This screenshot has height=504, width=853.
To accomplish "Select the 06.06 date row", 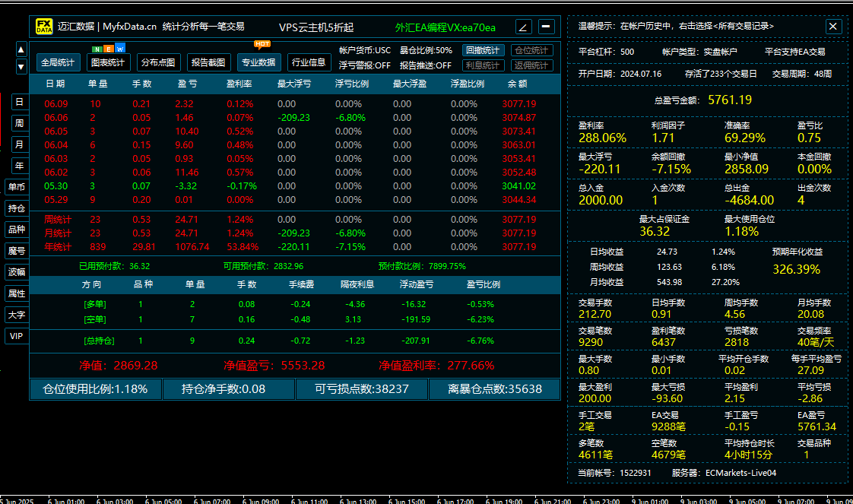I will click(x=295, y=117).
